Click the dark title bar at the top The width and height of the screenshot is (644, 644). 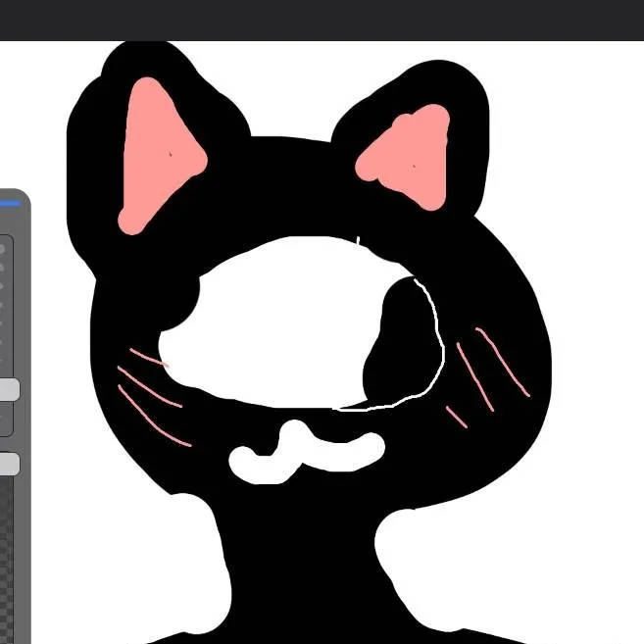click(x=322, y=20)
